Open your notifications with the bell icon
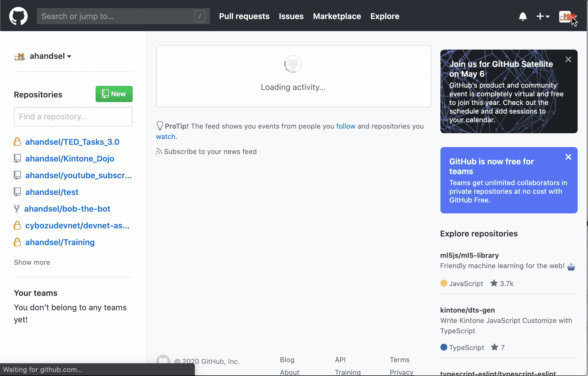 pyautogui.click(x=523, y=16)
